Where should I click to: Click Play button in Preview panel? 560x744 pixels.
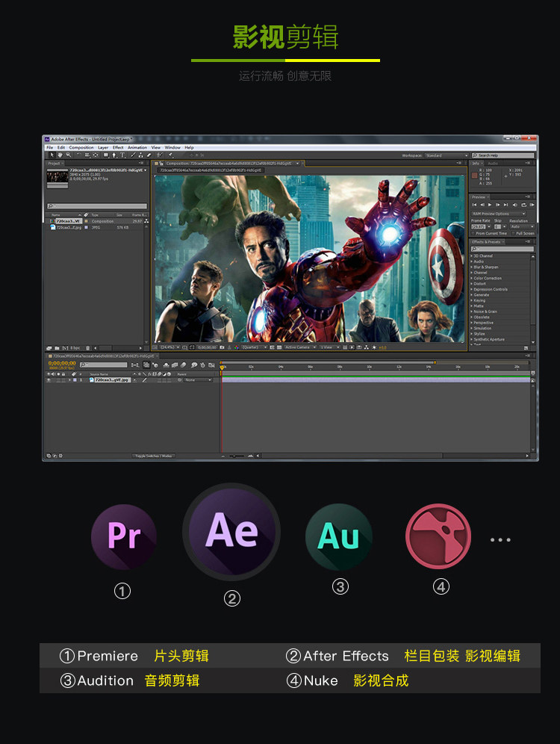click(x=490, y=205)
